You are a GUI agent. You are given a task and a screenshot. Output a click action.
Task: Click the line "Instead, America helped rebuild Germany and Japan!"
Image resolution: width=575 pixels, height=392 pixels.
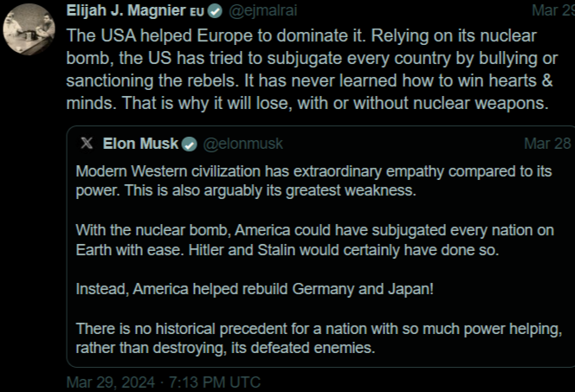(x=255, y=288)
